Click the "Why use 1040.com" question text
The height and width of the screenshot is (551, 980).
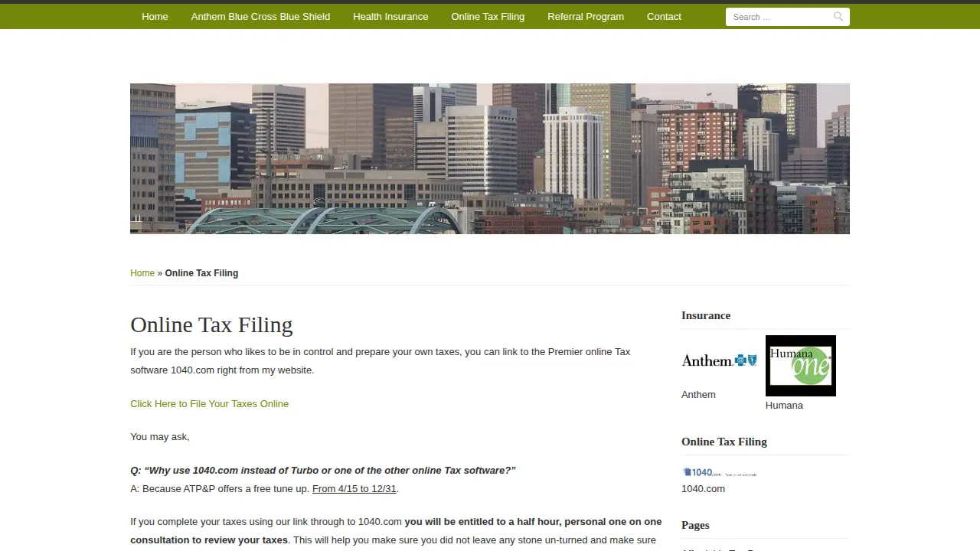(323, 471)
